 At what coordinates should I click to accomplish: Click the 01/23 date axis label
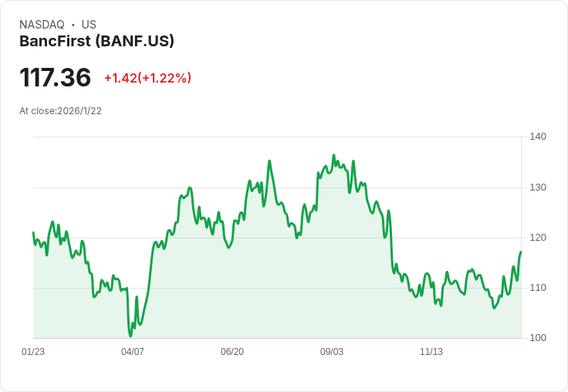pyautogui.click(x=33, y=352)
